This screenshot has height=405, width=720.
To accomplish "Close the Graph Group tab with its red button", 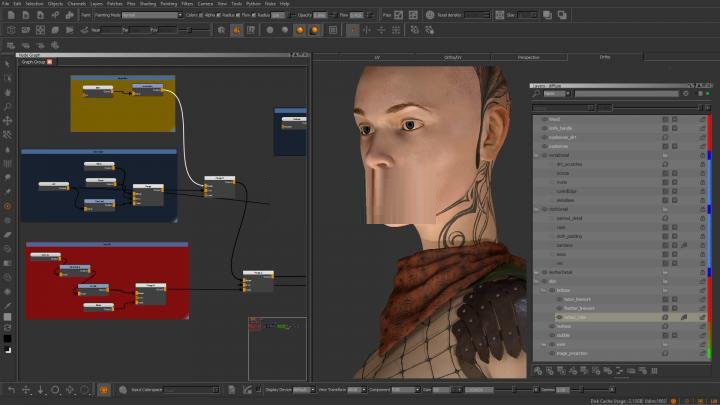I will pyautogui.click(x=50, y=62).
